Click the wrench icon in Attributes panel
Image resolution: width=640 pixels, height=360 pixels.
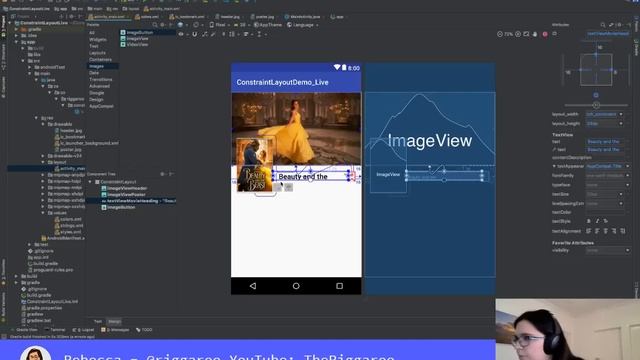[611, 25]
